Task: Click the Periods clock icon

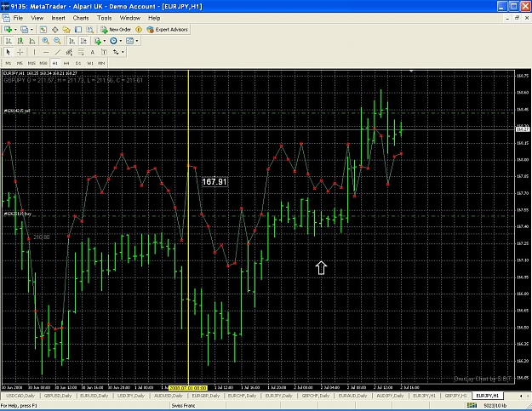Action: click(113, 41)
